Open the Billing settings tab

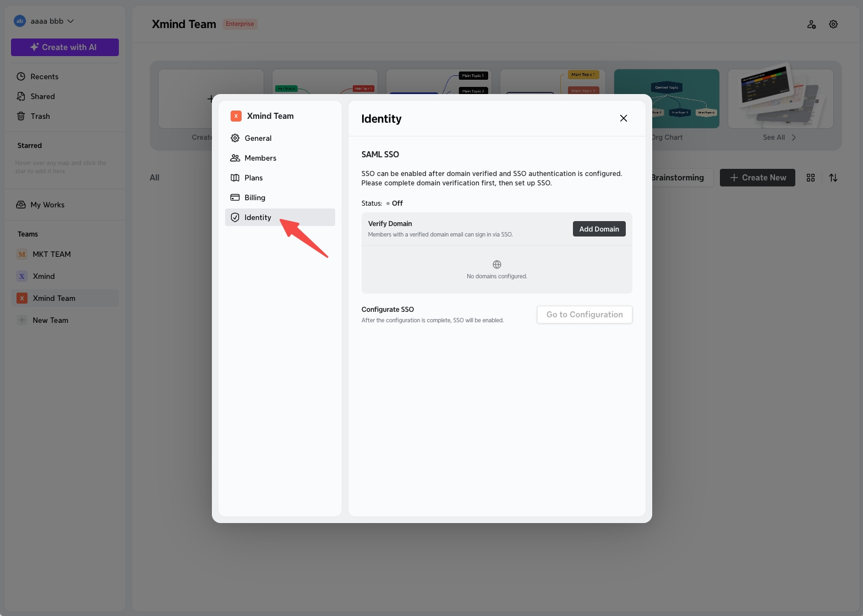click(x=280, y=197)
